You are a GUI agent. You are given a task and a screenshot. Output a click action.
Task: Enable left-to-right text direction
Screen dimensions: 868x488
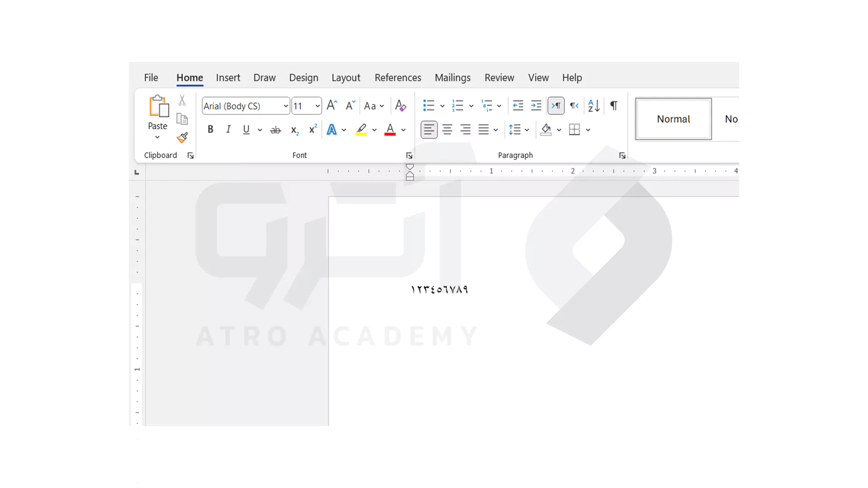click(x=556, y=106)
